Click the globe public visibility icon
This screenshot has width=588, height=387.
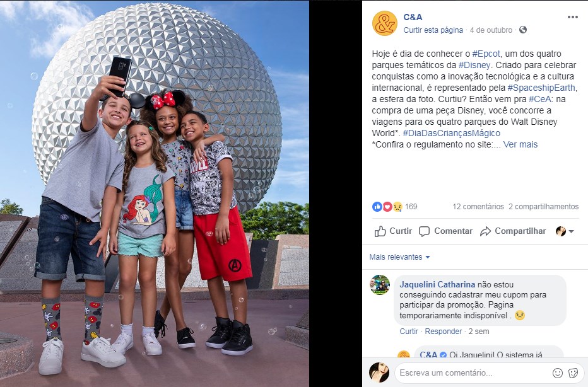[523, 30]
